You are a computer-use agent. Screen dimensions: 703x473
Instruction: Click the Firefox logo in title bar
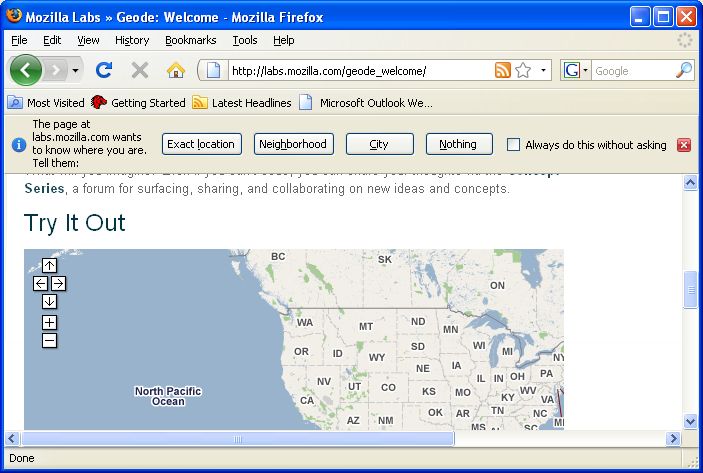13,15
